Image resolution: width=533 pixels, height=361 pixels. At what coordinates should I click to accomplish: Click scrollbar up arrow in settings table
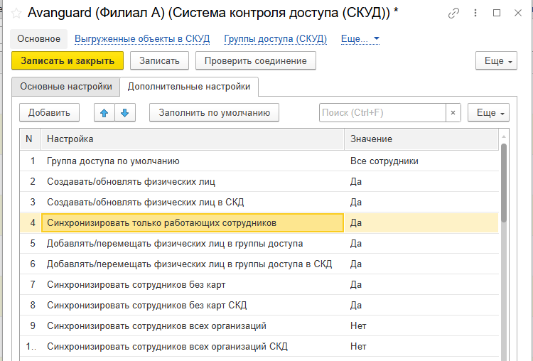(x=504, y=137)
